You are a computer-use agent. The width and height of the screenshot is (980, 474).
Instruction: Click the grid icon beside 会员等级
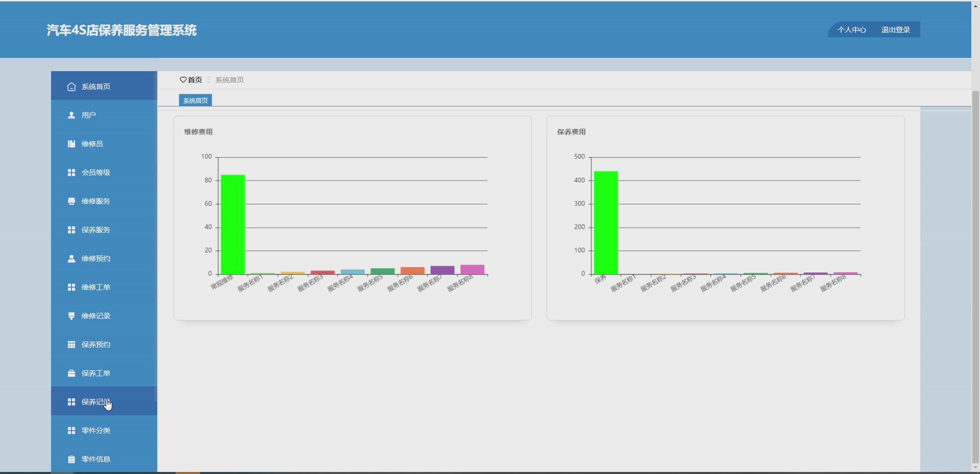click(71, 172)
